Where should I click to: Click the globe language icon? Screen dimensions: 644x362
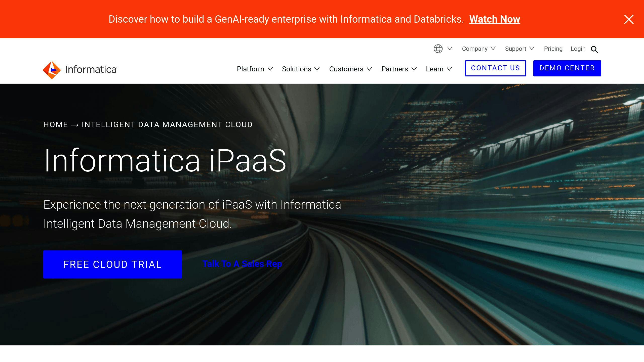(438, 49)
